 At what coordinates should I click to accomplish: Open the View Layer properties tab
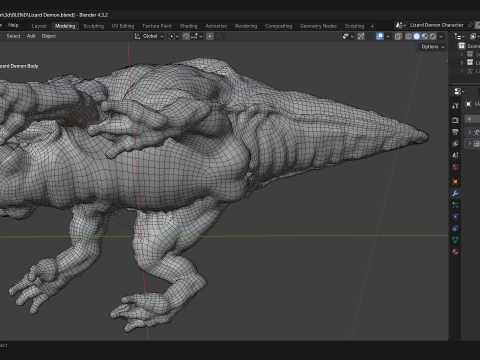coord(455,143)
